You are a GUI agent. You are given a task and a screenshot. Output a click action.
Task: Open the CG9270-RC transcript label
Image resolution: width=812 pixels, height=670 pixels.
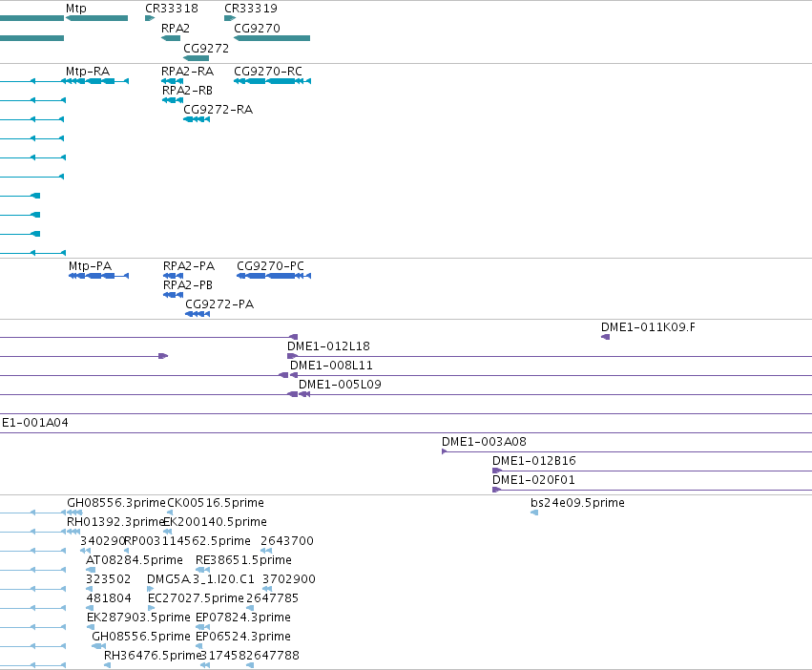[268, 71]
